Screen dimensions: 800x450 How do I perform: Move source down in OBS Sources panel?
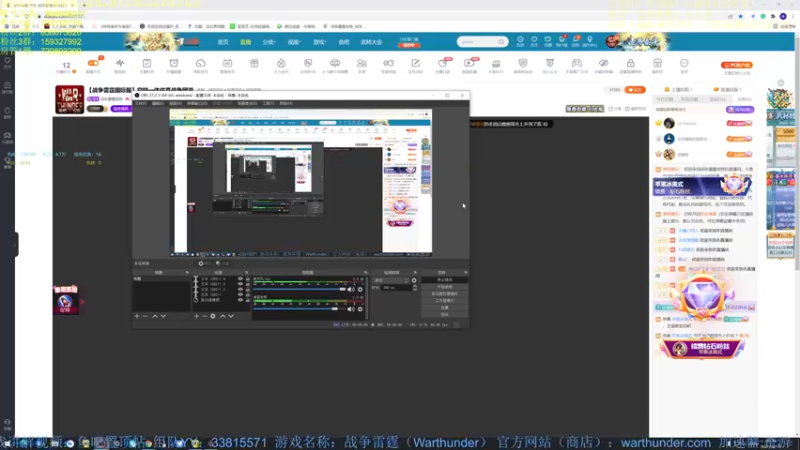[x=231, y=316]
